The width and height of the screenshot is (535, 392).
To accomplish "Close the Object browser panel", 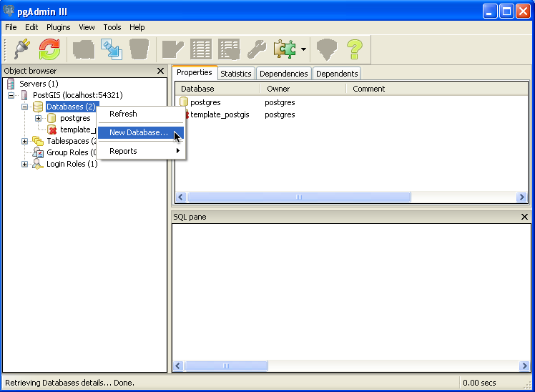I will coord(160,71).
